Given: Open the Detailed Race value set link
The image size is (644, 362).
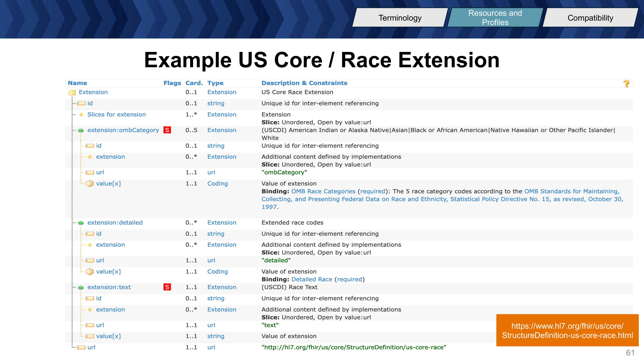Looking at the screenshot, I should pos(312,279).
